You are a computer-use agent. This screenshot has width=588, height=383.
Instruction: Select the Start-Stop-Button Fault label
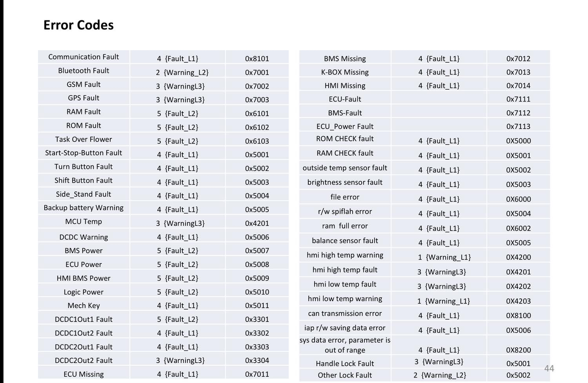84,153
